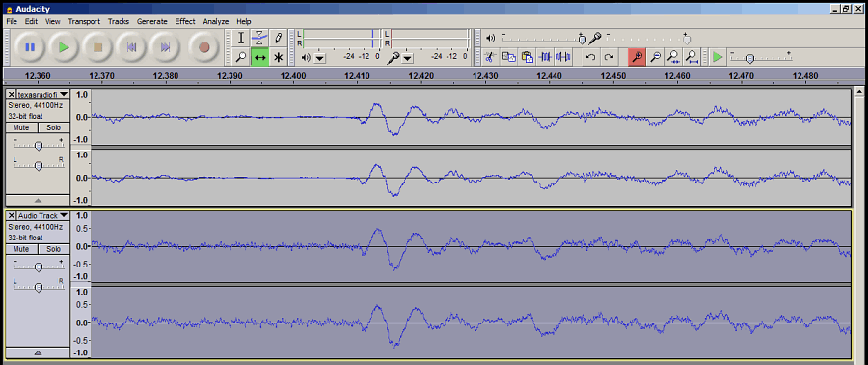The image size is (868, 365).
Task: Select the Multi-Tool mode asterisk
Action: (x=278, y=57)
